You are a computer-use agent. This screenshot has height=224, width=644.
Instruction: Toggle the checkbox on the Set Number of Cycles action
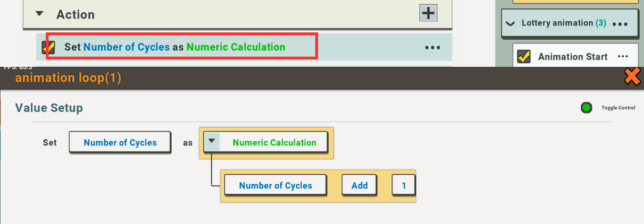[x=46, y=47]
